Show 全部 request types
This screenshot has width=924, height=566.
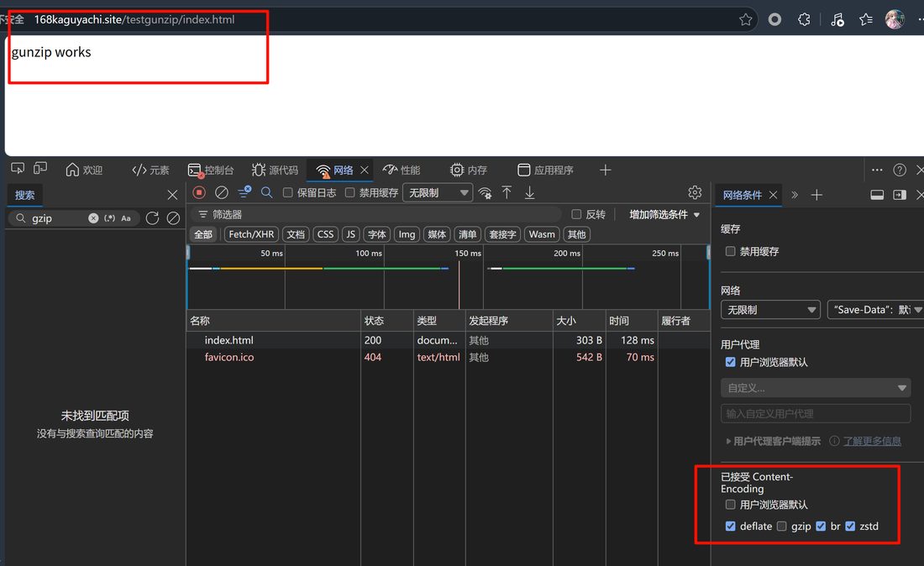click(x=203, y=234)
